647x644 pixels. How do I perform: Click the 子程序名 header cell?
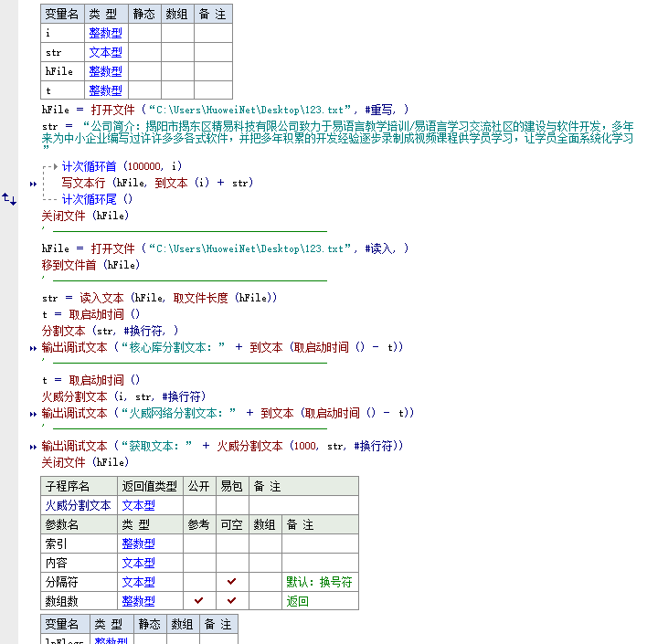(x=80, y=486)
